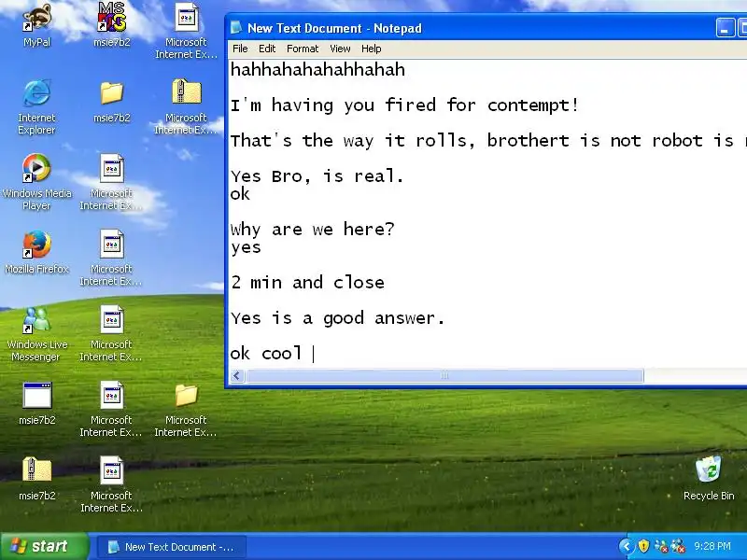Click the Notepad title bar text

[x=334, y=28]
